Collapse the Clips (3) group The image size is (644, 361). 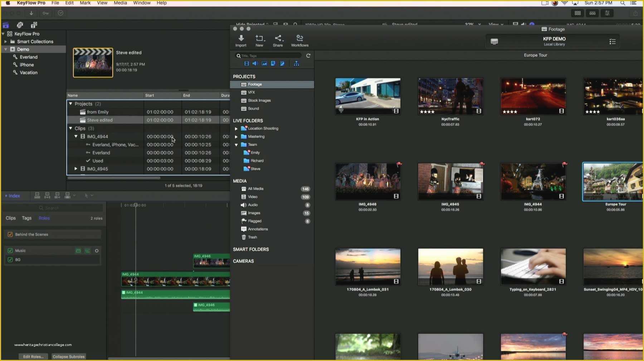[x=70, y=128]
